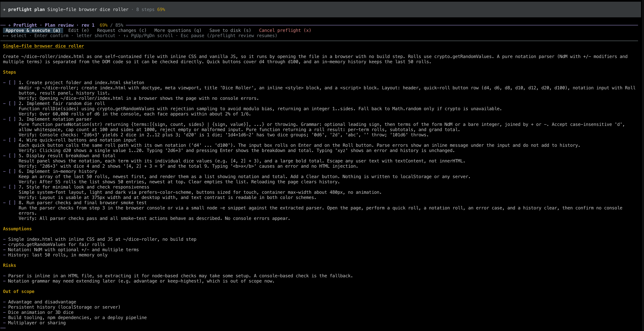Screen dimensions: 644x331
Task: Click Cancel preflight (x)
Action: point(285,30)
